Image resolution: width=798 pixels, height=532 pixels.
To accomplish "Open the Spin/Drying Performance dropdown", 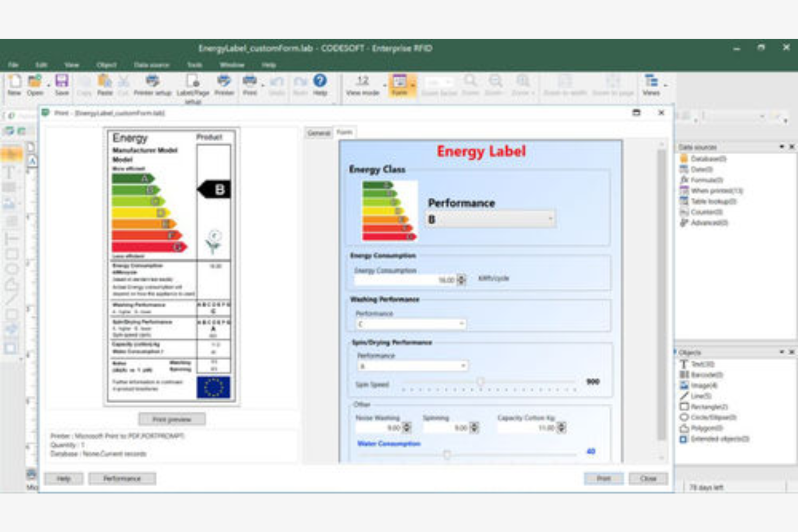I will click(412, 366).
